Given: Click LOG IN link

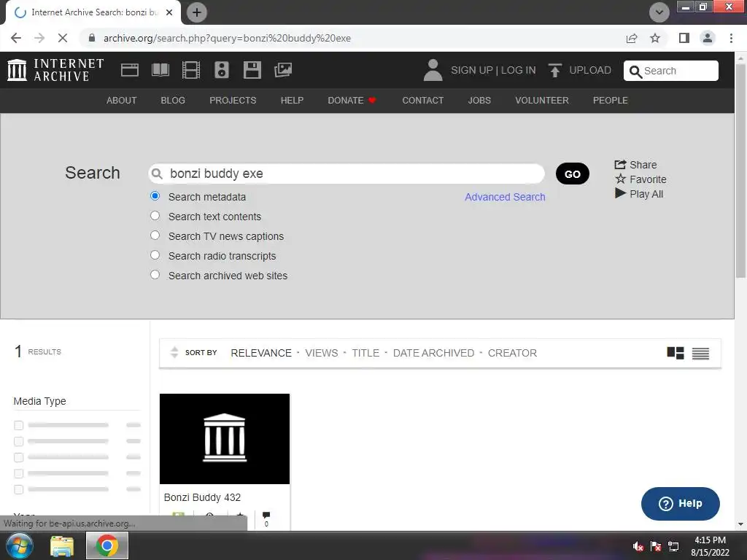Looking at the screenshot, I should coord(519,71).
